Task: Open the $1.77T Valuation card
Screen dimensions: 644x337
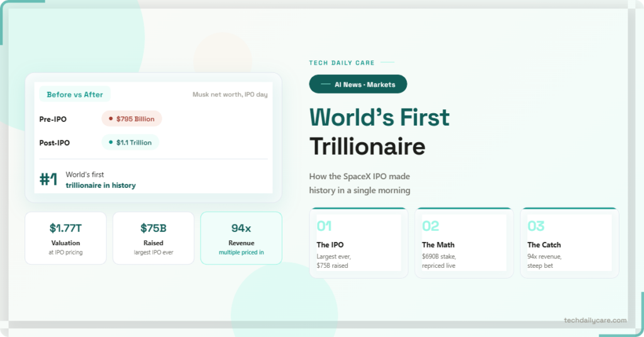Action: tap(65, 238)
